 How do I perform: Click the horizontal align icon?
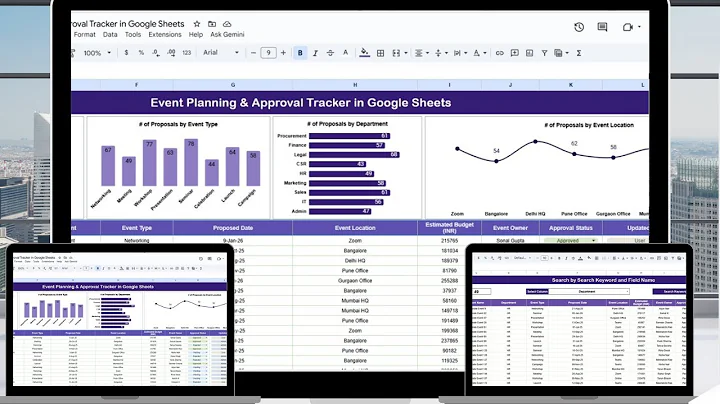[419, 53]
